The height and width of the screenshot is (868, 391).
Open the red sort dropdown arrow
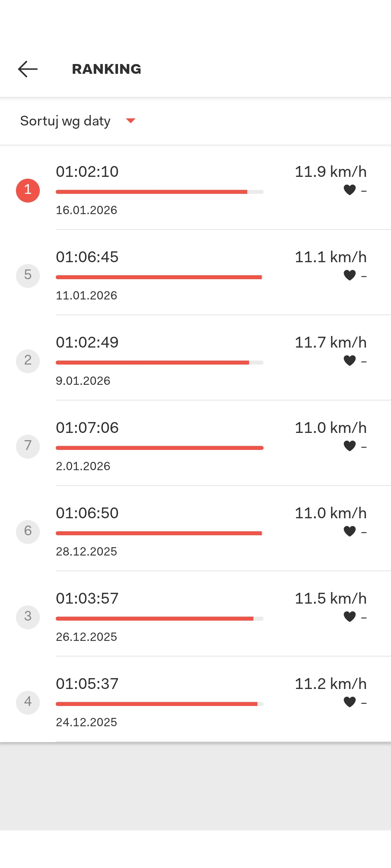(x=130, y=121)
